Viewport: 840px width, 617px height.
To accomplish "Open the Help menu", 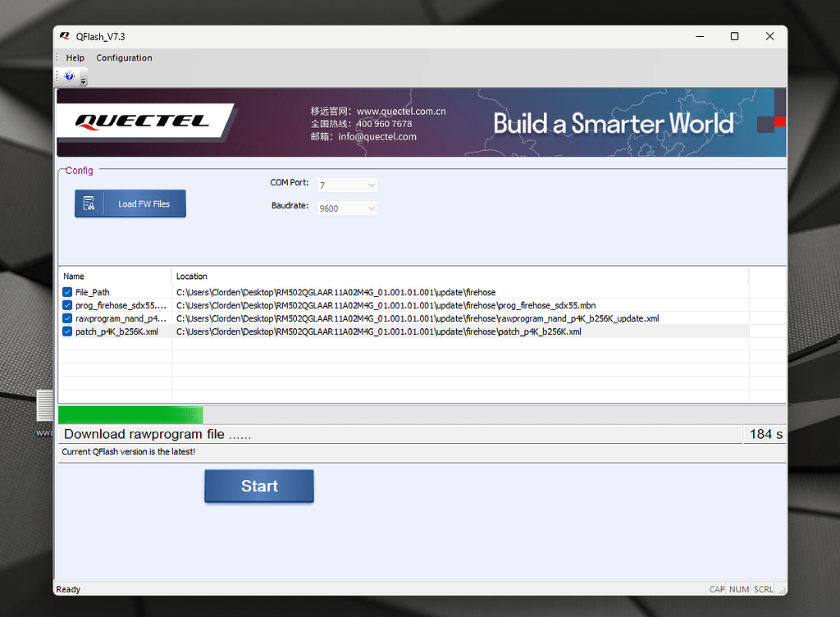I will pyautogui.click(x=75, y=57).
